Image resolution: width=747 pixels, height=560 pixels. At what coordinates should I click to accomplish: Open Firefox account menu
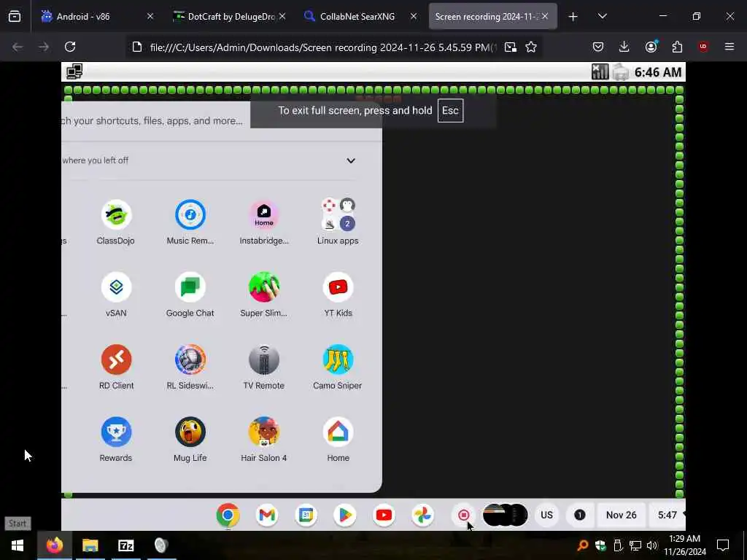[x=651, y=47]
